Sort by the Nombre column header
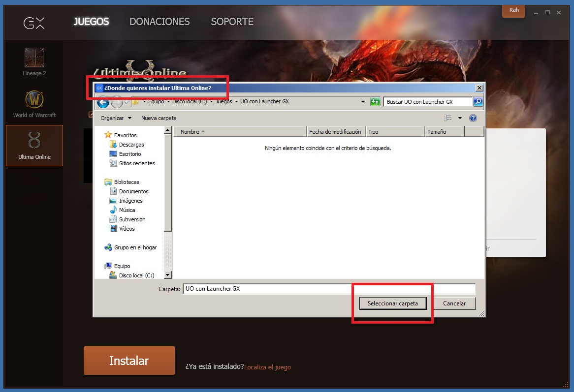This screenshot has width=574, height=392. 240,132
